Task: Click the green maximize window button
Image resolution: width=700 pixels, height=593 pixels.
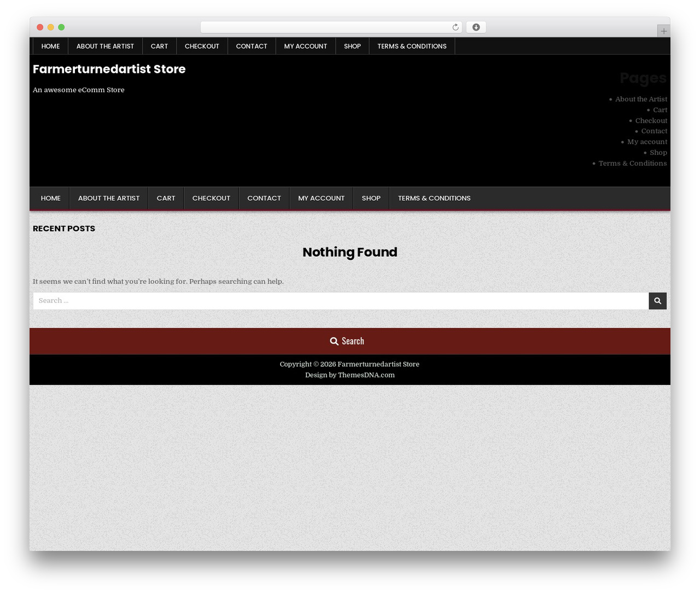Action: 61,27
